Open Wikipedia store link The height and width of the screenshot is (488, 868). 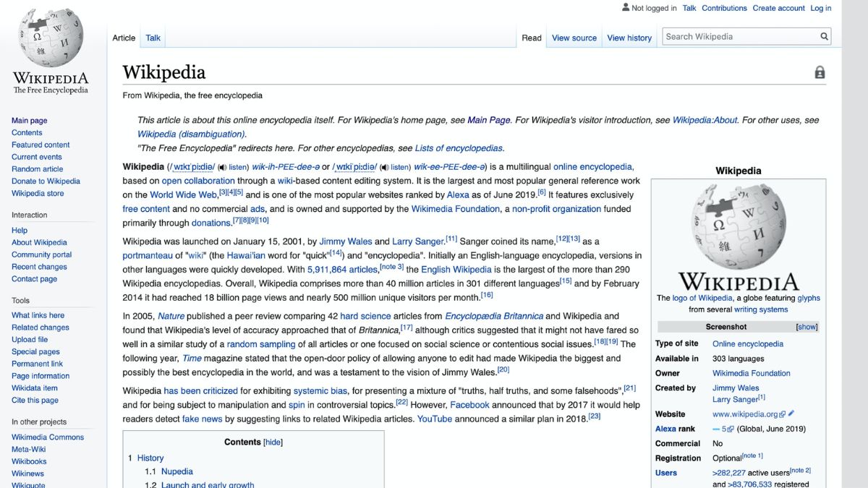38,194
